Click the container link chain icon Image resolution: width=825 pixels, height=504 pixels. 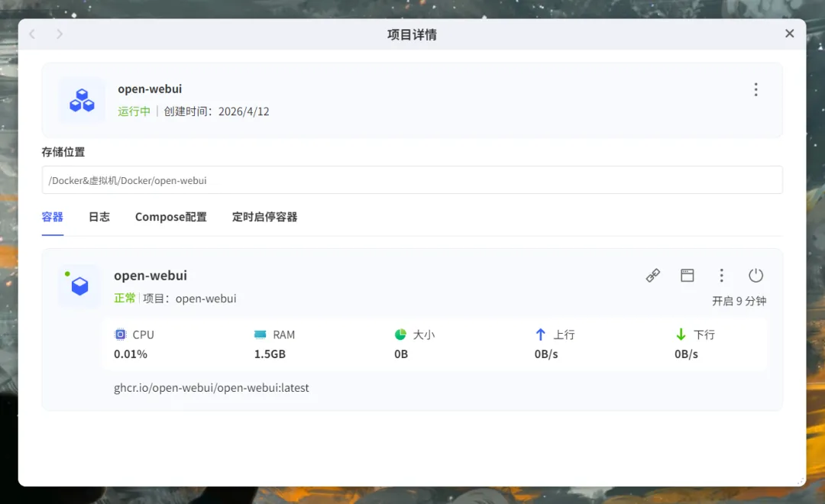[653, 275]
